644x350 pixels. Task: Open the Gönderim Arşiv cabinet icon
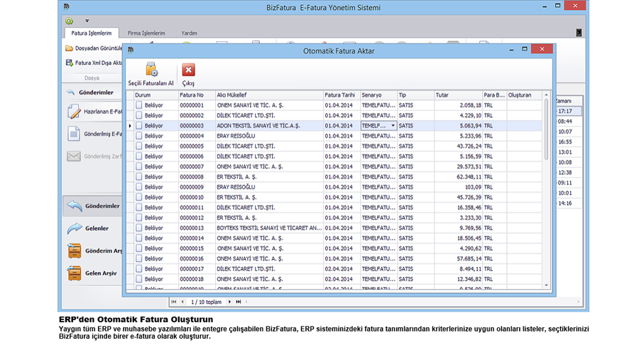74,251
